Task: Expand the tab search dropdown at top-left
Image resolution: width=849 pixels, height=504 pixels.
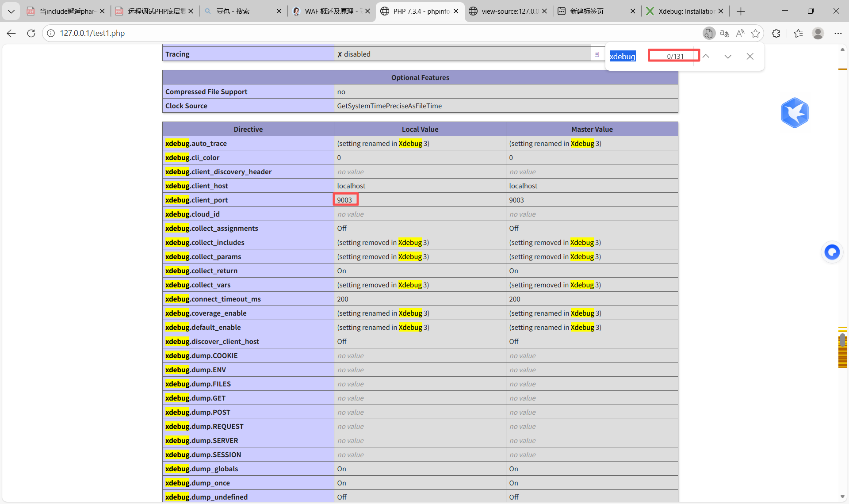Action: tap(11, 11)
